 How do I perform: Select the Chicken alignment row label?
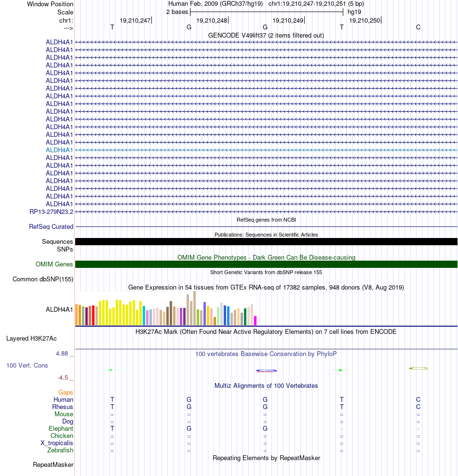pos(62,436)
